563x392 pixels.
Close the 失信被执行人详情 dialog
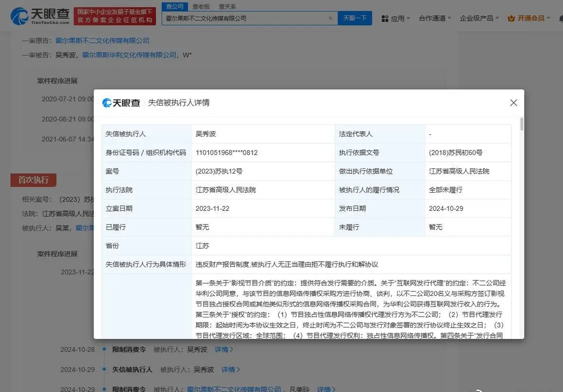[513, 103]
